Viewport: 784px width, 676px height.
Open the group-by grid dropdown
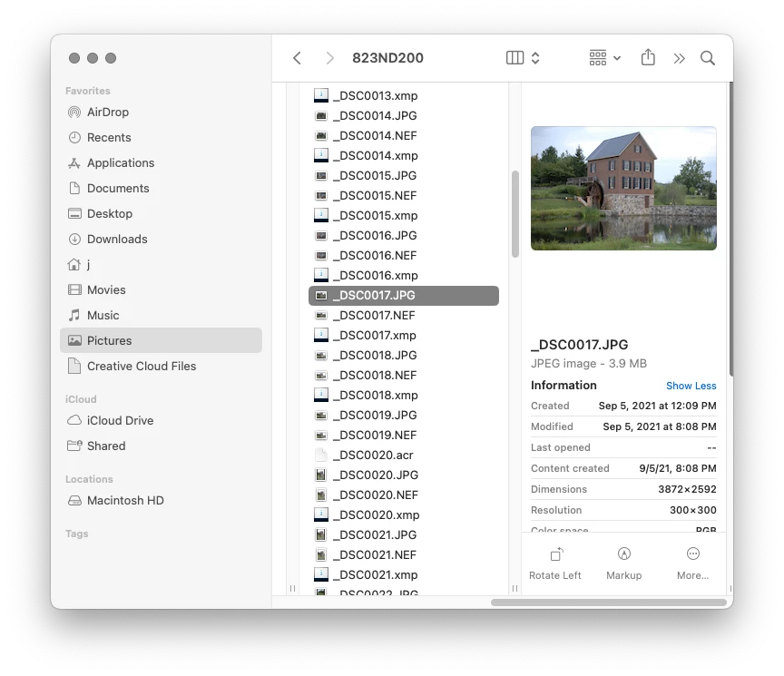click(x=605, y=58)
